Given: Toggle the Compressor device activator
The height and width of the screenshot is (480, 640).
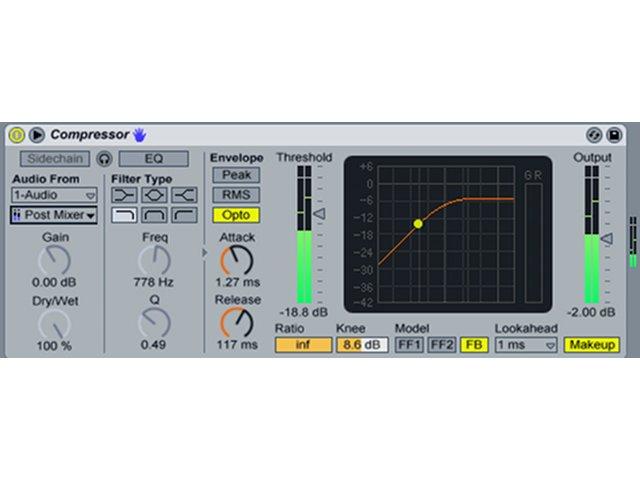Looking at the screenshot, I should pos(17,135).
